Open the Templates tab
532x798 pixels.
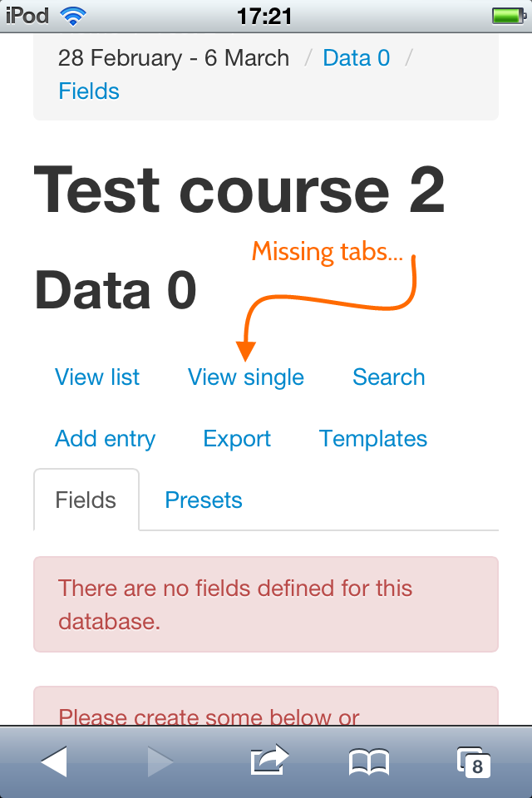tap(372, 438)
